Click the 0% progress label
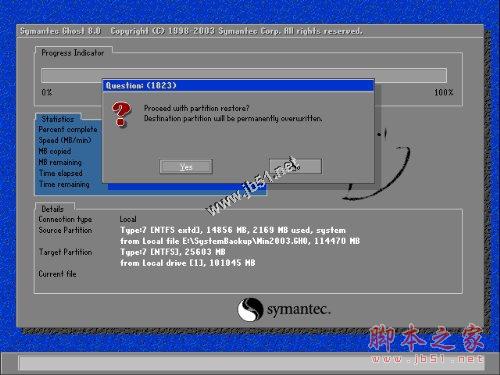Screen dimensions: 500x375 47,92
